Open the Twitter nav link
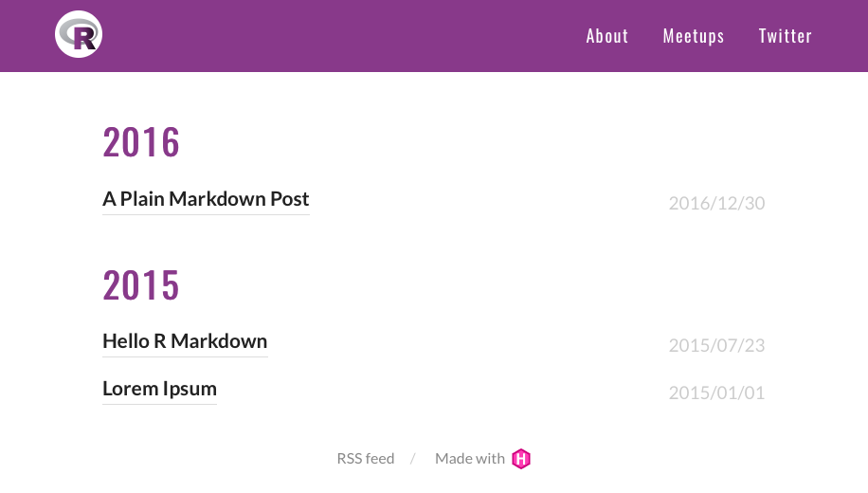868x493 pixels. coord(785,36)
